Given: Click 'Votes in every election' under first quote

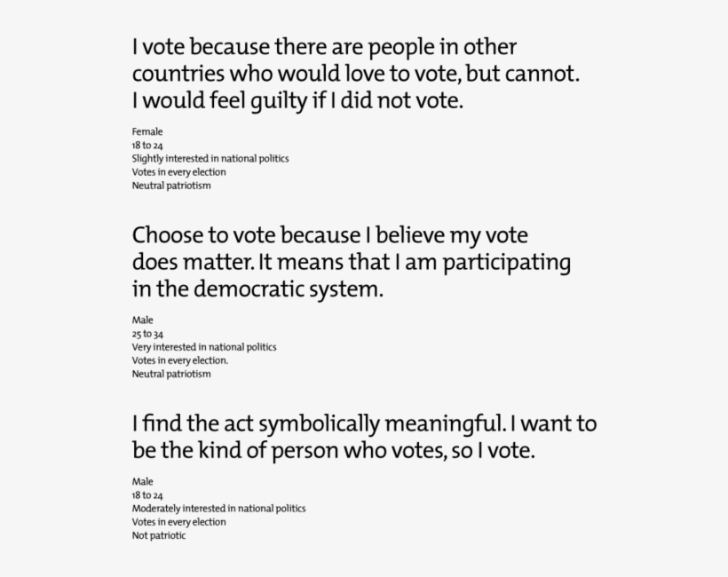Looking at the screenshot, I should [x=178, y=172].
